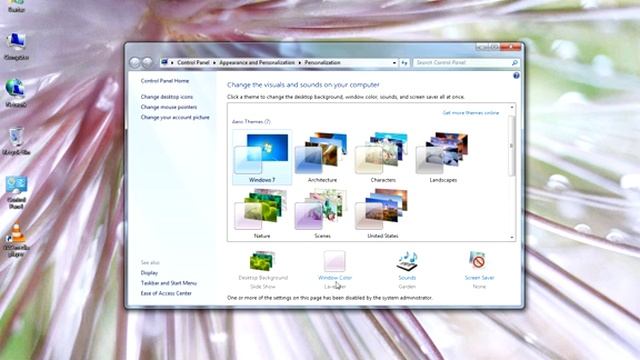
Task: Click the theme list scroll up arrow
Action: [x=512, y=107]
